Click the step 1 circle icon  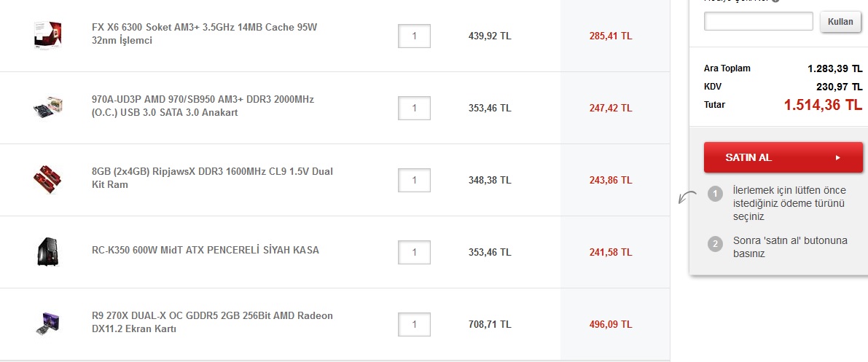click(x=715, y=194)
